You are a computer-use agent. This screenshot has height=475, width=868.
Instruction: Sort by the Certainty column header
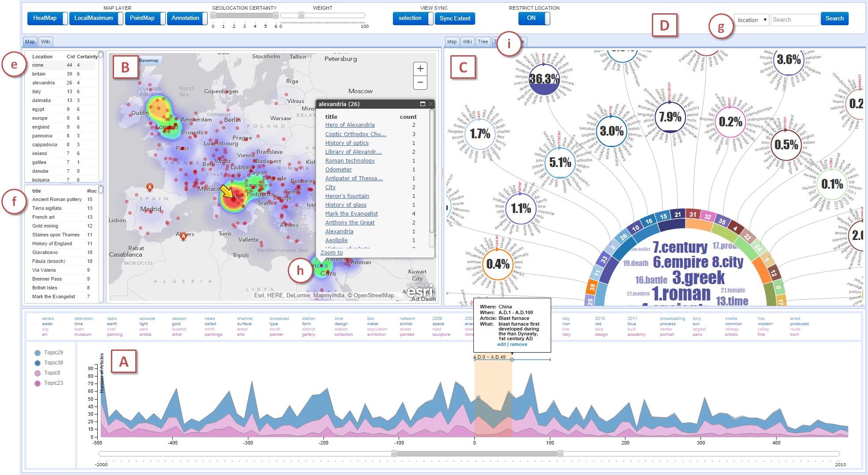87,57
